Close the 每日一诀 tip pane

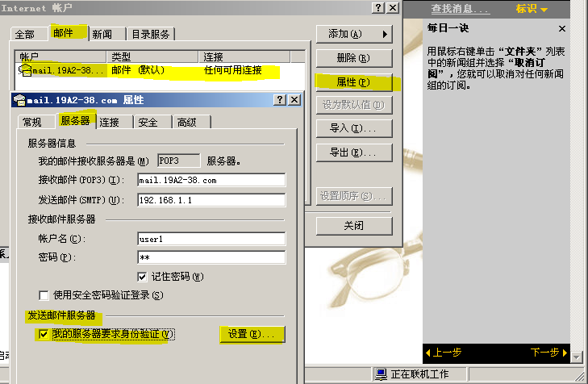tap(561, 28)
